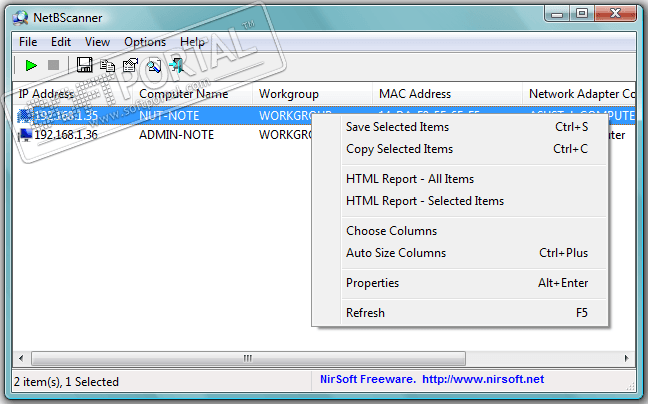This screenshot has height=404, width=648.
Task: Click the Find magnifier toolbar icon
Action: [154, 65]
